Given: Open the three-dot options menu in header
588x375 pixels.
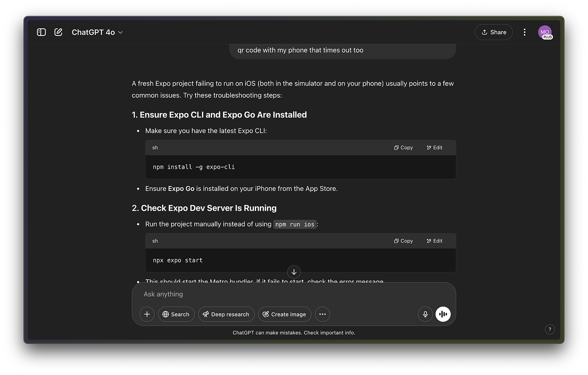Looking at the screenshot, I should [x=525, y=32].
